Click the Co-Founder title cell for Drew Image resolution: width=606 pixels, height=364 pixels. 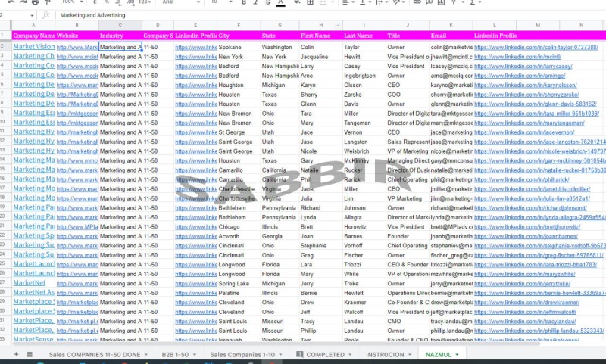[408, 302]
